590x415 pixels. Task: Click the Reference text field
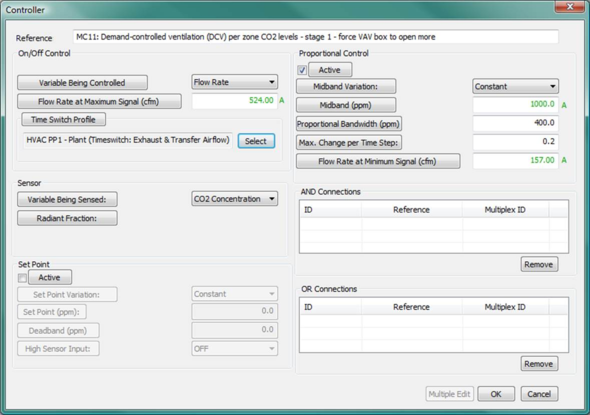(315, 37)
